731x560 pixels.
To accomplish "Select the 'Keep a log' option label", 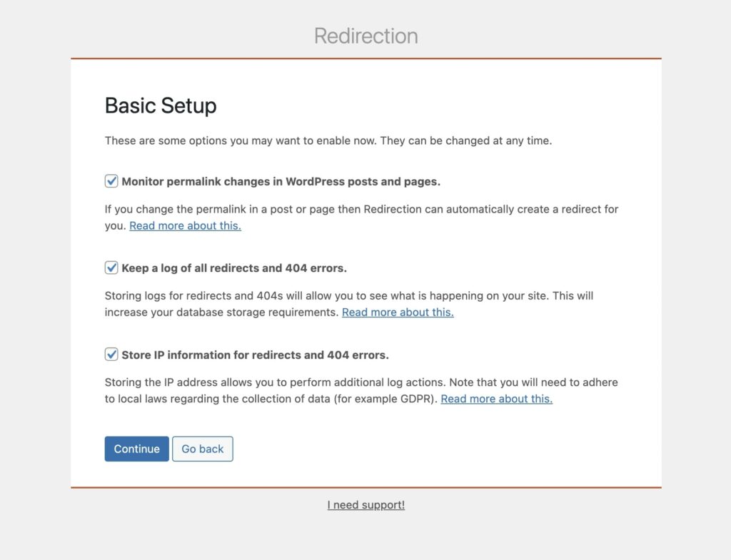I will (236, 268).
